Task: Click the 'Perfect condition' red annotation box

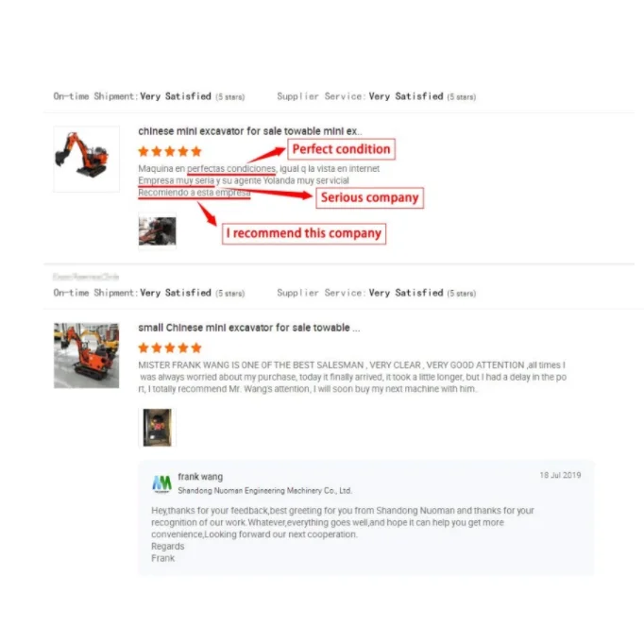Action: (341, 149)
